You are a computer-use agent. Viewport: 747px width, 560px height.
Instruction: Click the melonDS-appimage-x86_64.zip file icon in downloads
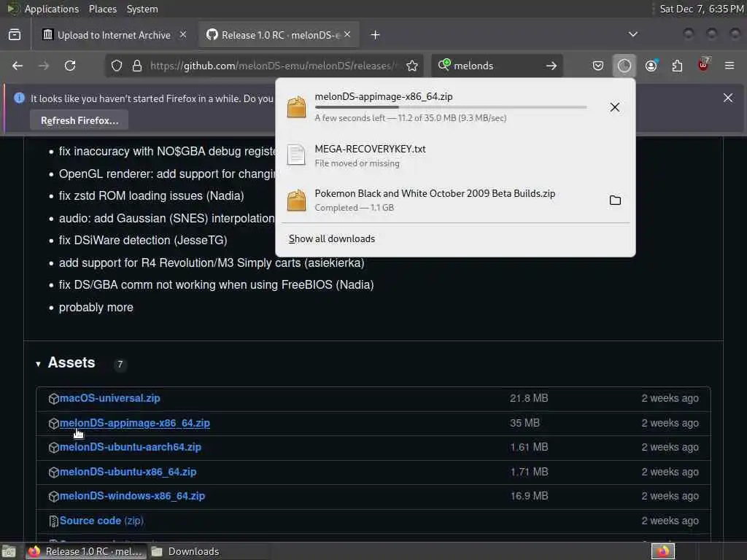296,106
